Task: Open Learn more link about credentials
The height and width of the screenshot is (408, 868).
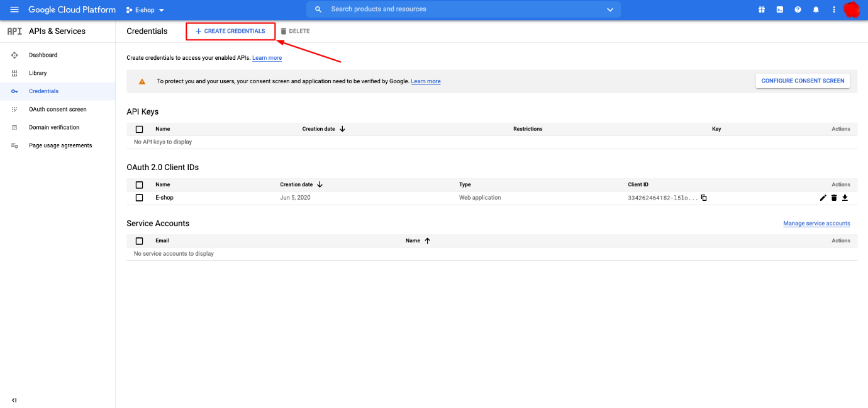Action: (x=267, y=58)
